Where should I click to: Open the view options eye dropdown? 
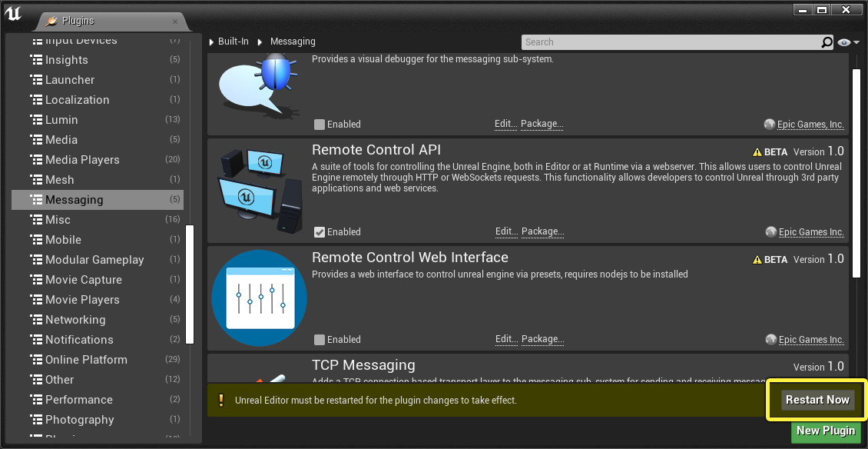click(x=848, y=42)
